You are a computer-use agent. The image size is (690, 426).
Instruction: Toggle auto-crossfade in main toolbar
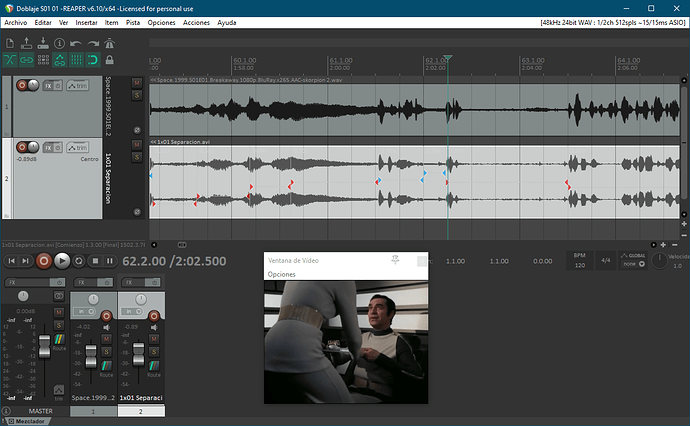pos(10,60)
